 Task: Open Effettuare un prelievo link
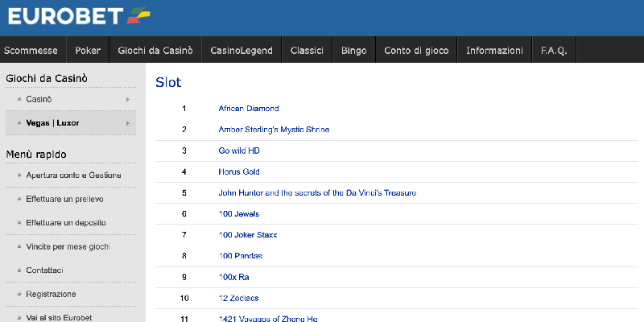[x=64, y=199]
